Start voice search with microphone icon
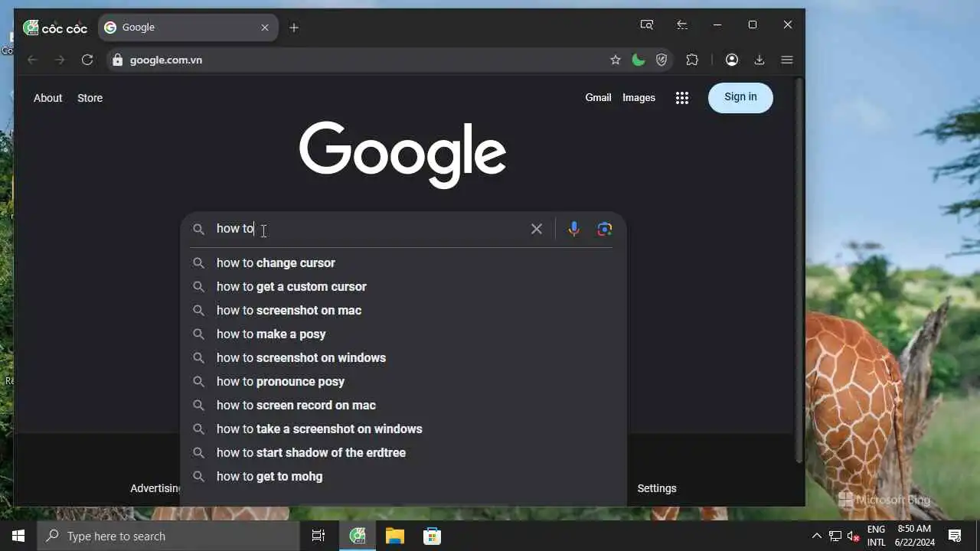 (574, 229)
